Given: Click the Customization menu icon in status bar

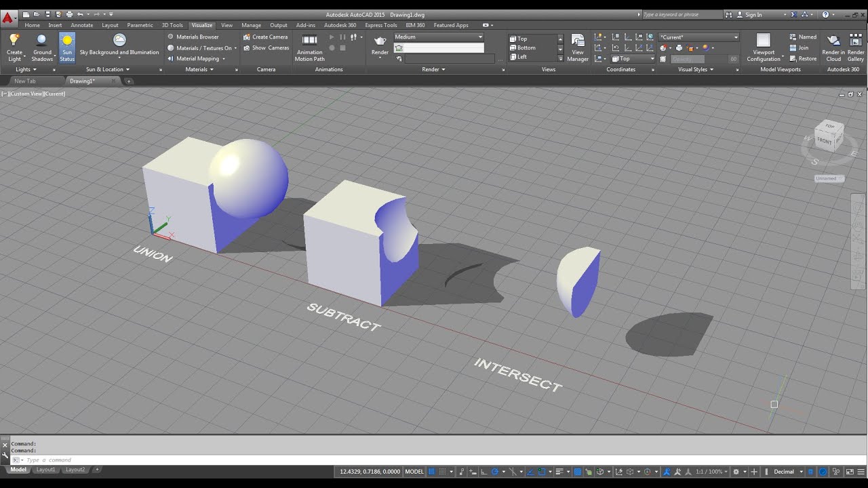Looking at the screenshot, I should point(861,471).
